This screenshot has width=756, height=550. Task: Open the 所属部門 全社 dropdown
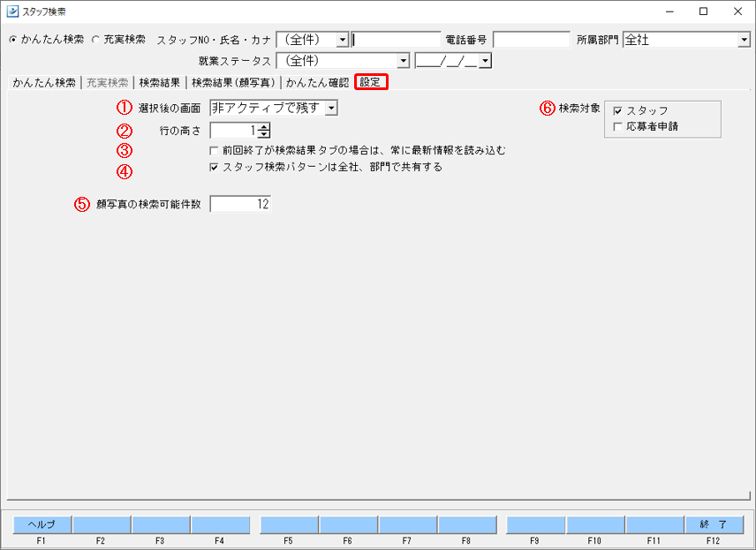[744, 40]
